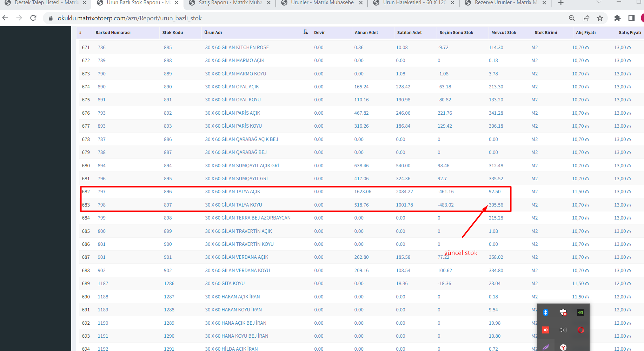Click the Windows Security shield tray icon
This screenshot has width=644, height=351.
pyautogui.click(x=563, y=312)
